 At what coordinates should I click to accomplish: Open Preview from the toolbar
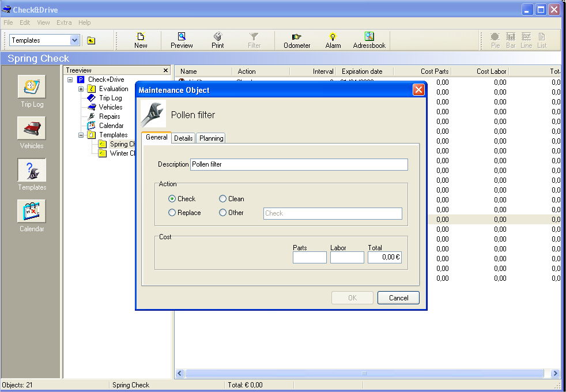[182, 40]
